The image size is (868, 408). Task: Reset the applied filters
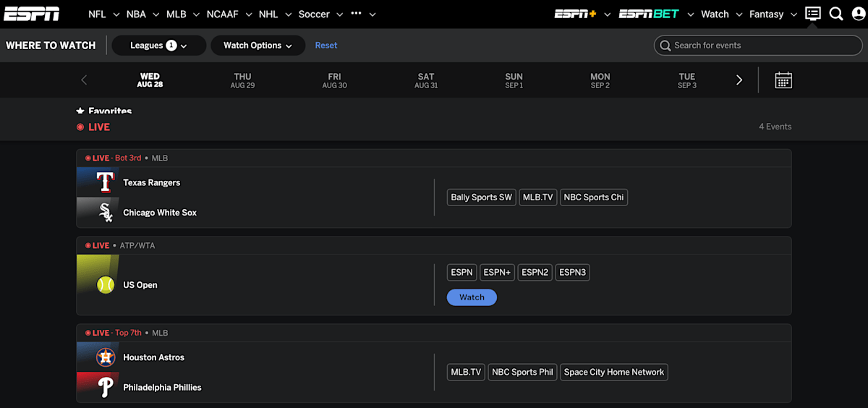pos(326,46)
